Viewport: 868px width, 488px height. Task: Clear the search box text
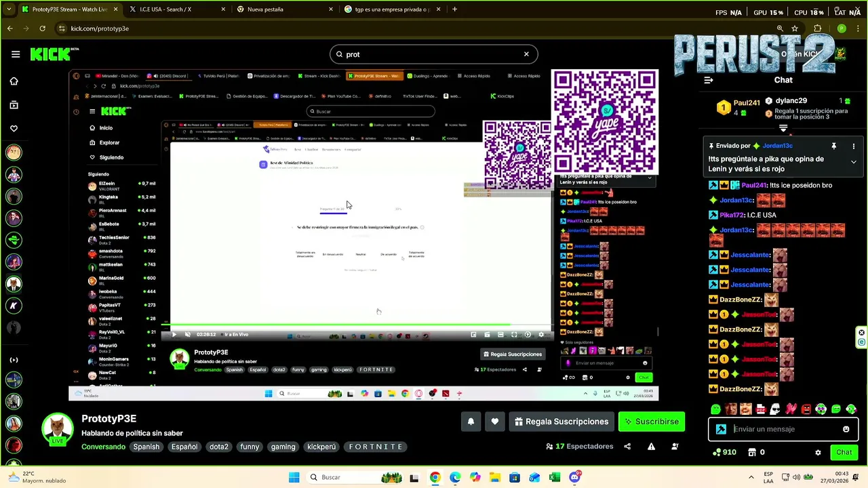click(x=526, y=54)
